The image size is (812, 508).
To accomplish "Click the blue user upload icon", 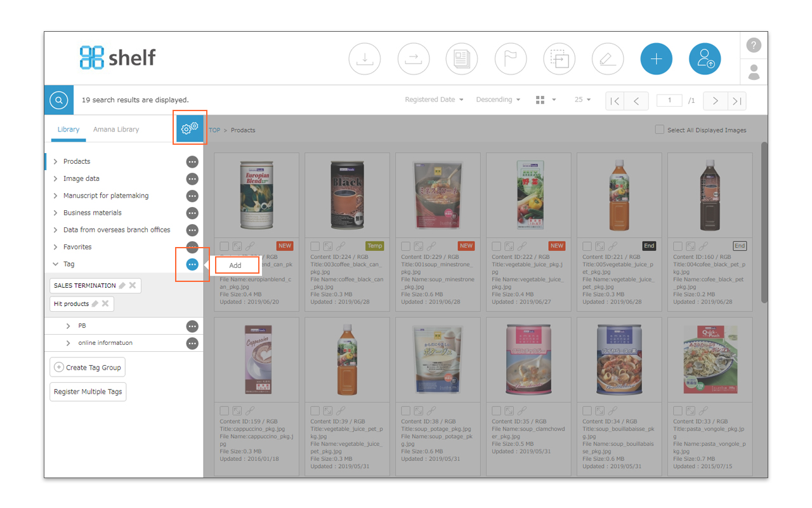I will [x=705, y=59].
